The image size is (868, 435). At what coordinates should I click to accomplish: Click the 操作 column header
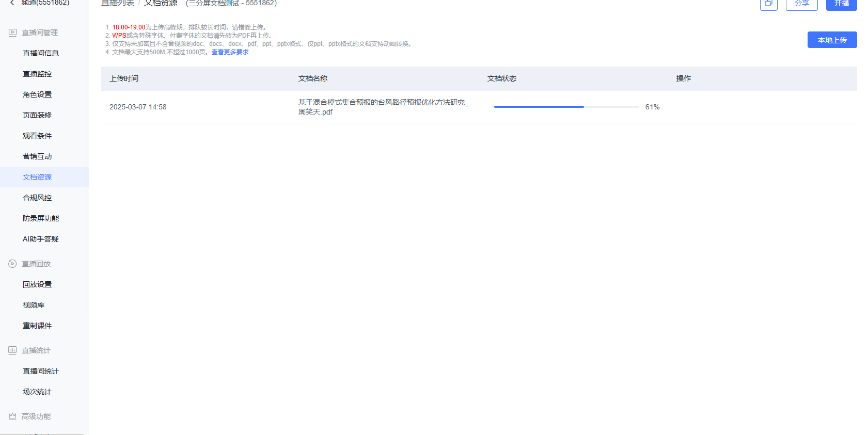[684, 78]
